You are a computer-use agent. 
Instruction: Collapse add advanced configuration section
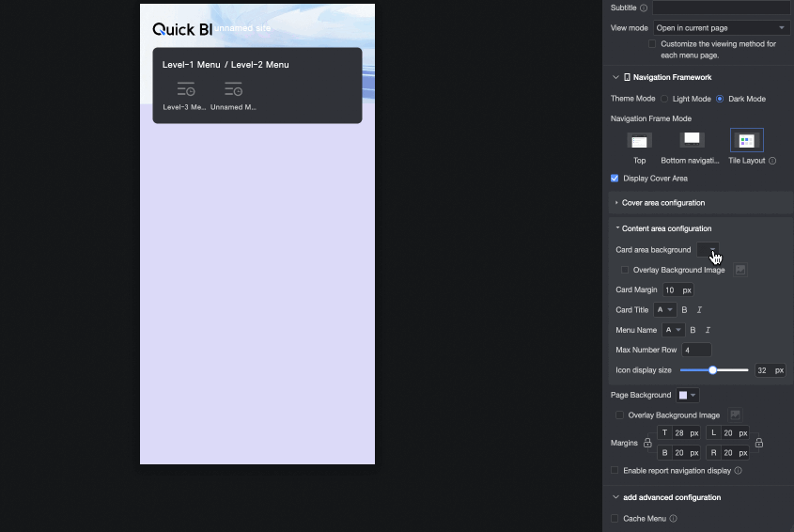click(x=615, y=497)
